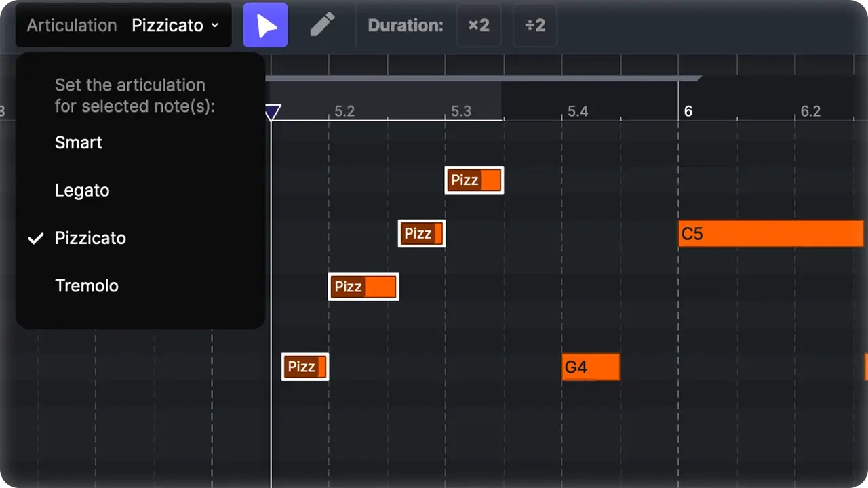Select the G4 note block

[591, 367]
